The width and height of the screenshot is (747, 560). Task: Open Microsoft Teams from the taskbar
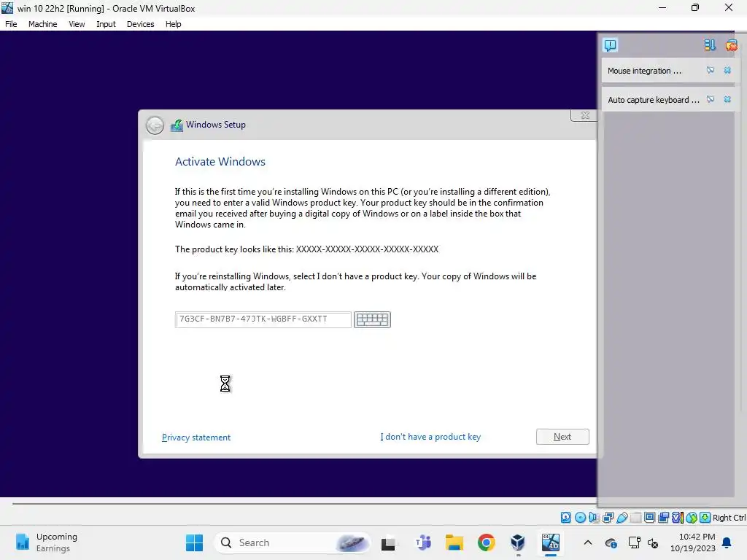coord(422,542)
